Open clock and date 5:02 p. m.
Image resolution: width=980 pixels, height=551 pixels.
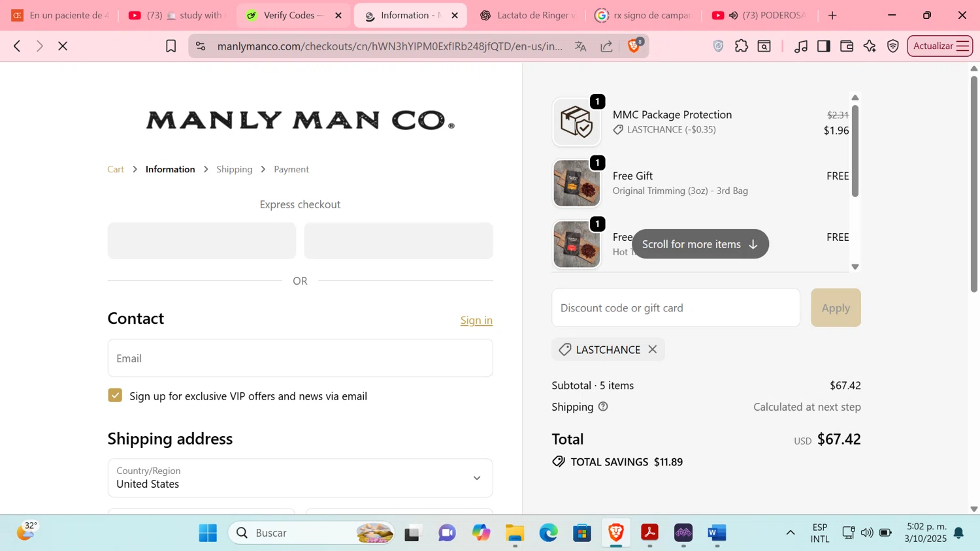(x=926, y=533)
